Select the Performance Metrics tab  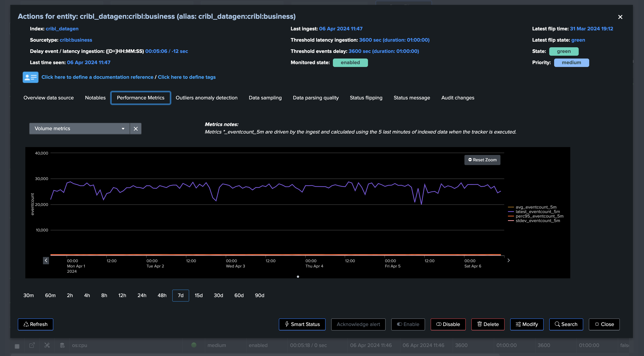coord(141,98)
